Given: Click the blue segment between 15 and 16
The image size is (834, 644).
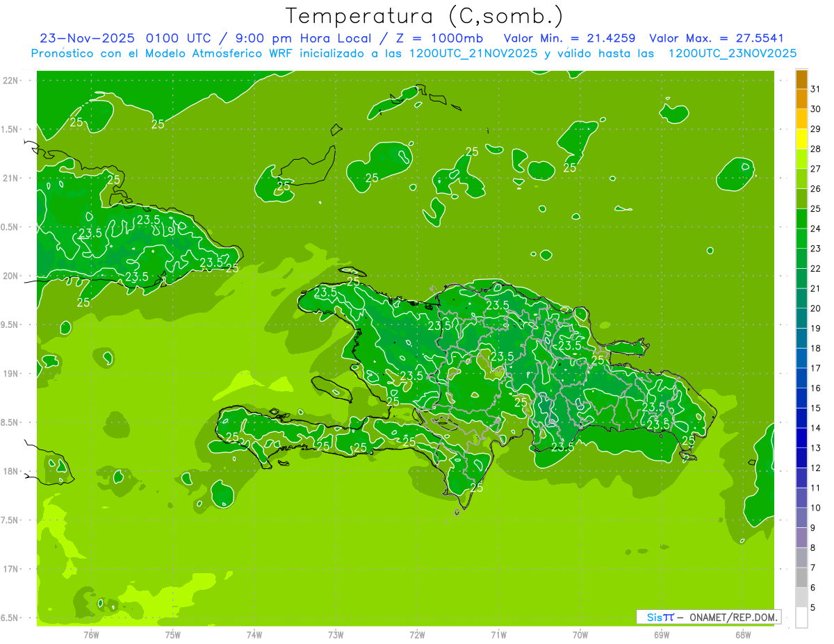Looking at the screenshot, I should [801, 398].
